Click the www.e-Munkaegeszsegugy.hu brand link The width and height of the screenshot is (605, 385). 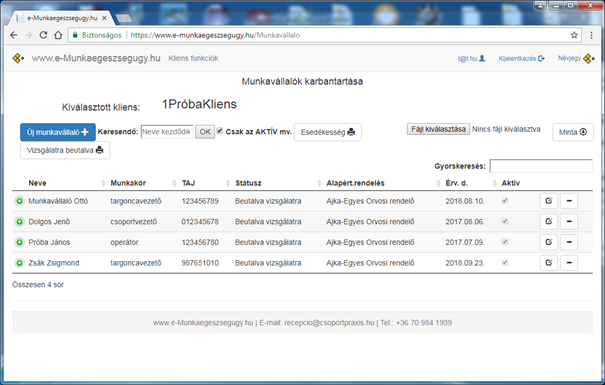[96, 58]
